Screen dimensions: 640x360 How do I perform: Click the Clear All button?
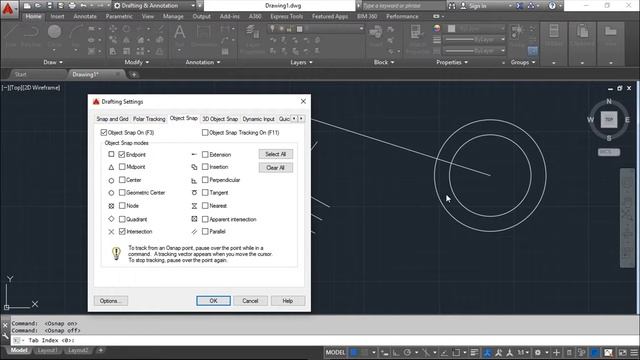point(276,168)
